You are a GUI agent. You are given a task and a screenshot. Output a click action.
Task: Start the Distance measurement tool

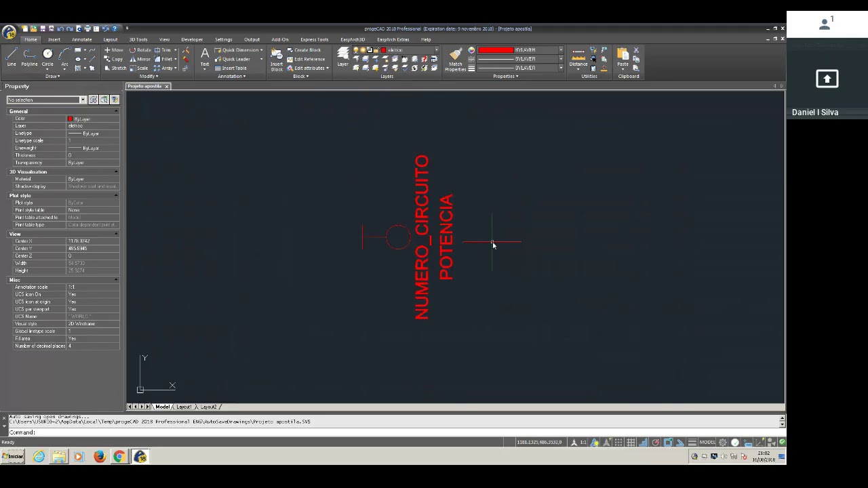pyautogui.click(x=578, y=58)
